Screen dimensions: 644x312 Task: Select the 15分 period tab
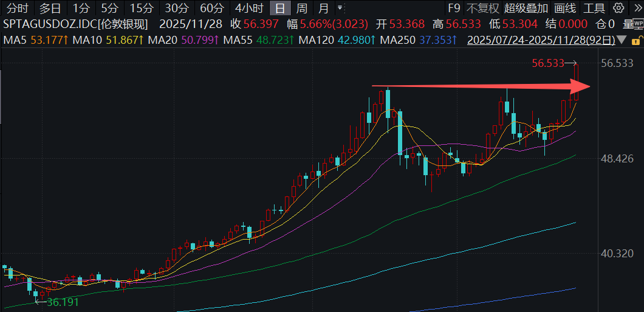142,8
